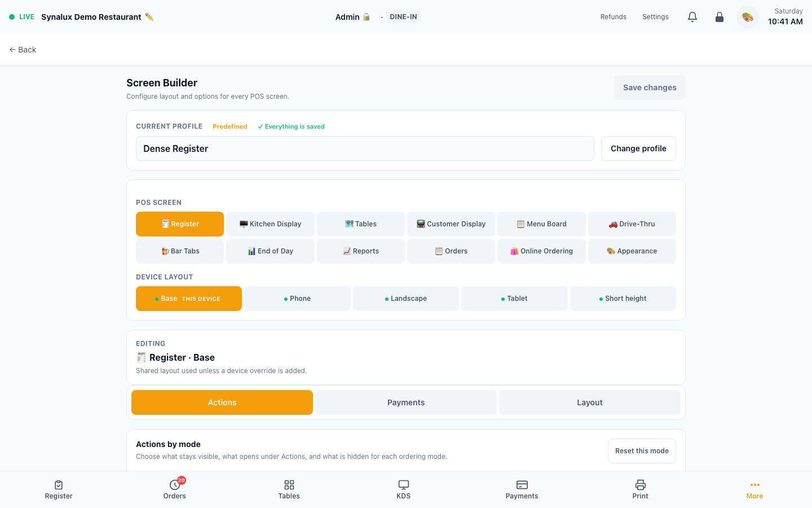
Task: Open Print in bottom navigation
Action: point(641,489)
